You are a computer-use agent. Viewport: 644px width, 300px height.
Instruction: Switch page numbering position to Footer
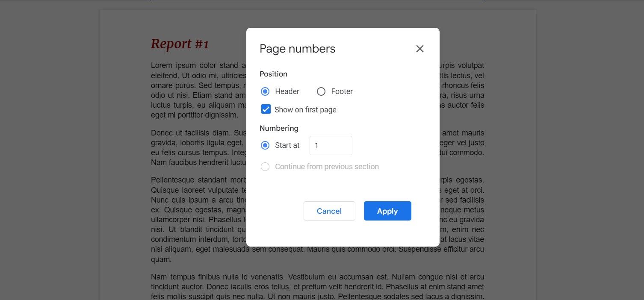point(321,91)
